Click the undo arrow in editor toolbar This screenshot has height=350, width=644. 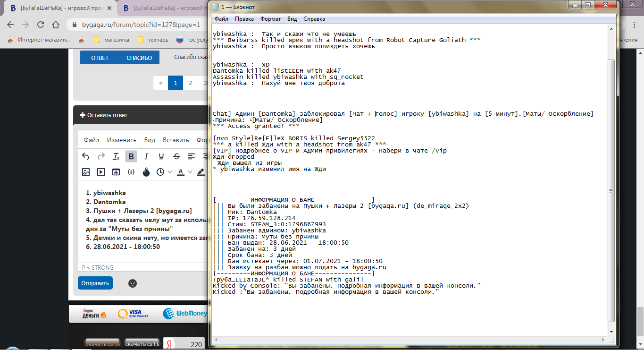pos(85,156)
